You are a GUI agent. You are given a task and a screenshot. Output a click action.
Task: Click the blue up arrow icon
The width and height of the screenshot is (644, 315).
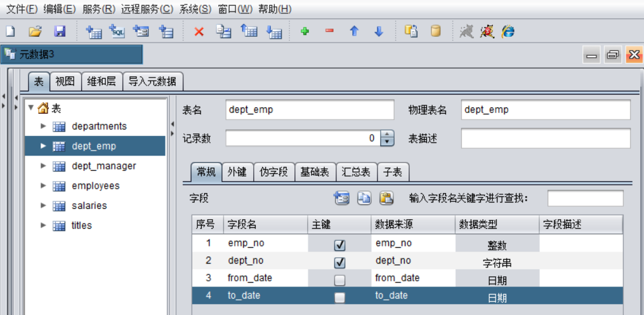tap(354, 31)
